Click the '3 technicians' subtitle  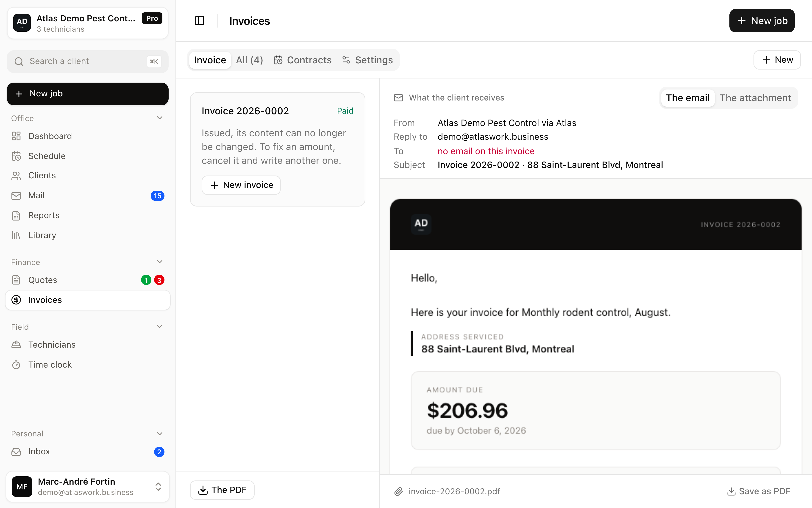click(61, 29)
